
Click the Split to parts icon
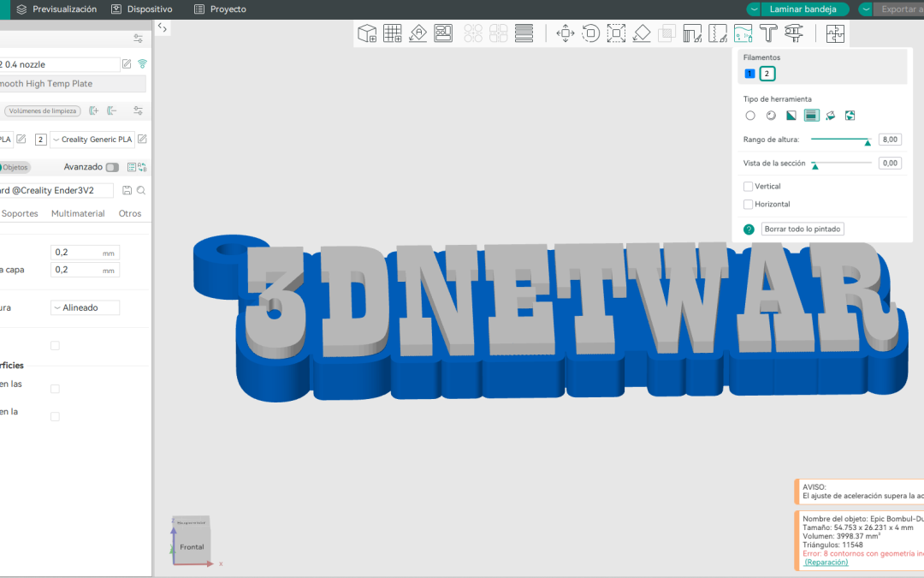499,33
